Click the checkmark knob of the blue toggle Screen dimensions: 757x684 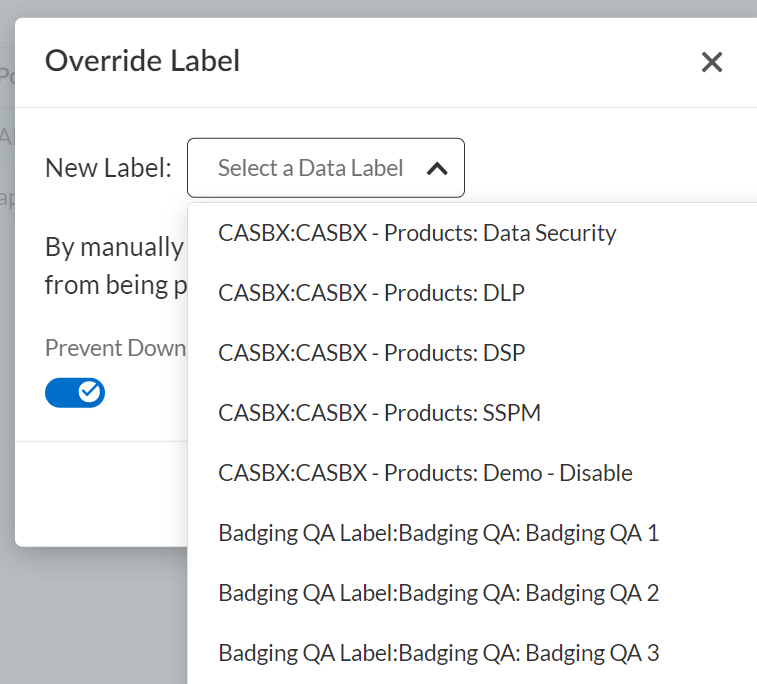coord(90,392)
